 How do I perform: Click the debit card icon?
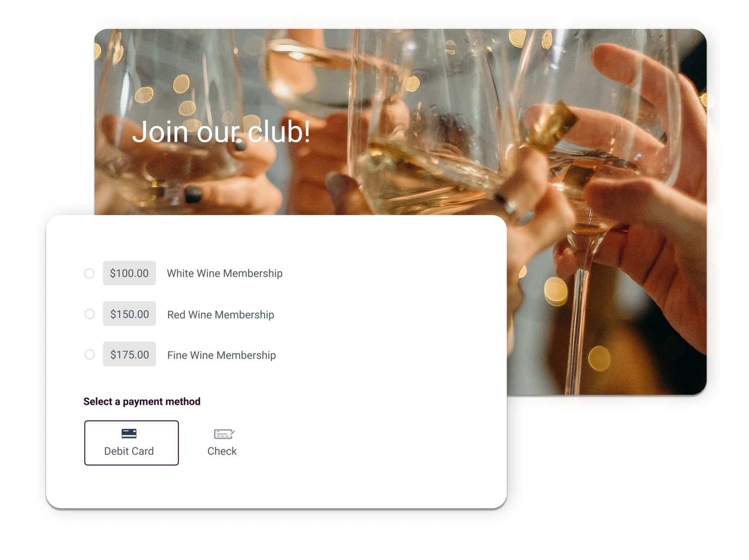pyautogui.click(x=129, y=433)
